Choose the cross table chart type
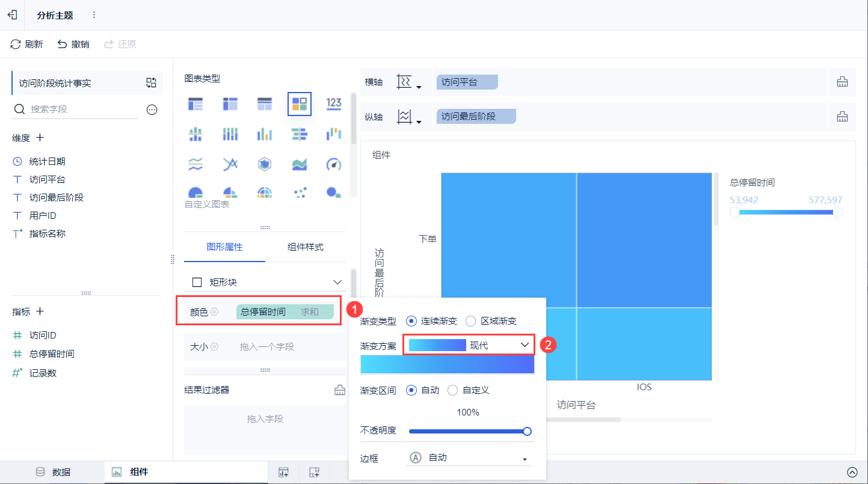Image resolution: width=868 pixels, height=484 pixels. pos(230,104)
